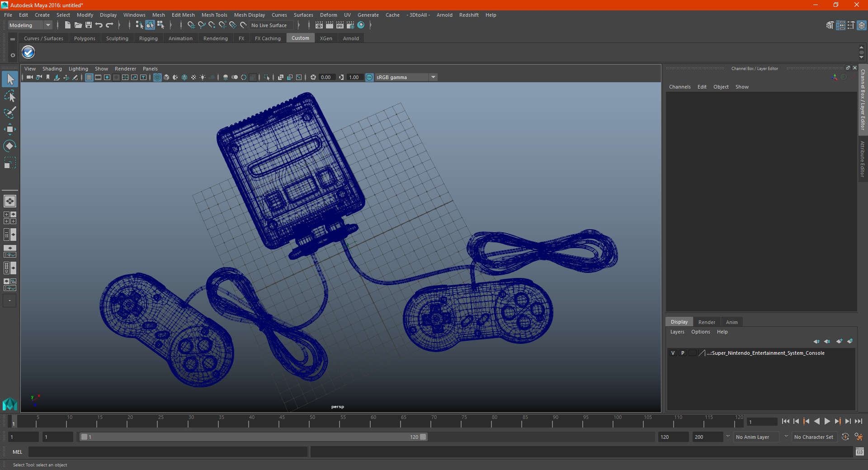Activate the Move tool
Screen dimensions: 868x470
coord(10,129)
